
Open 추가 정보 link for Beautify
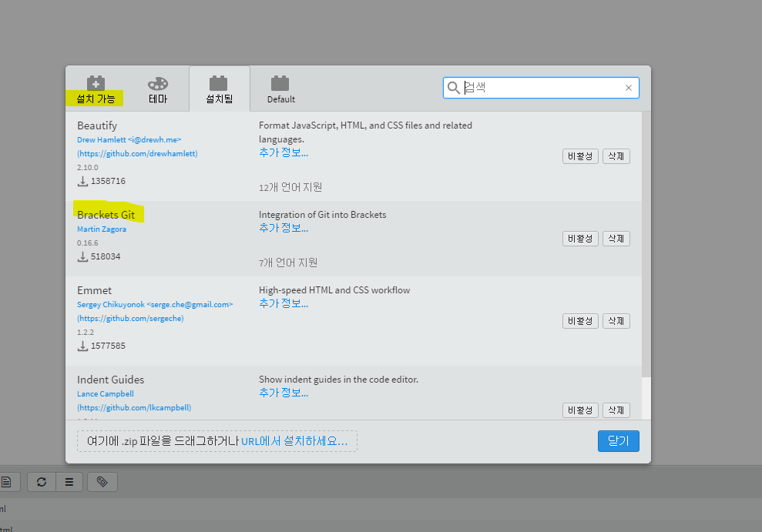pos(284,152)
